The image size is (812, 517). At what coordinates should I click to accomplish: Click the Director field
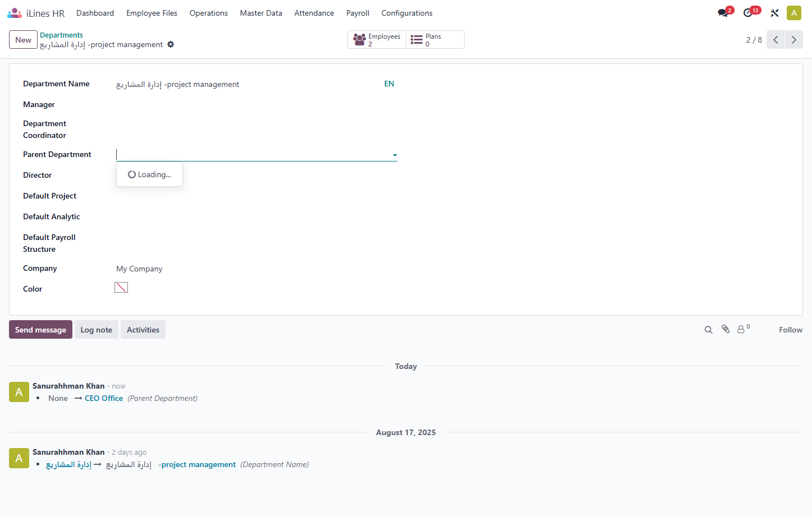coord(256,176)
